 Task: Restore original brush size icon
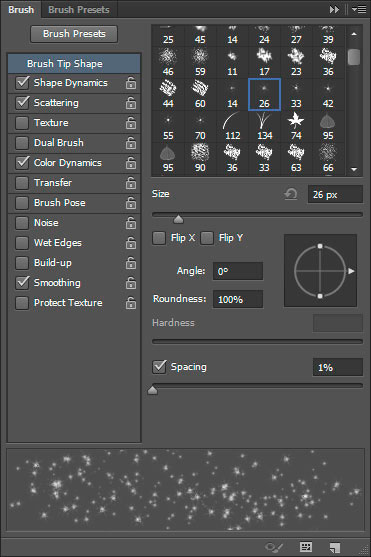pos(291,194)
